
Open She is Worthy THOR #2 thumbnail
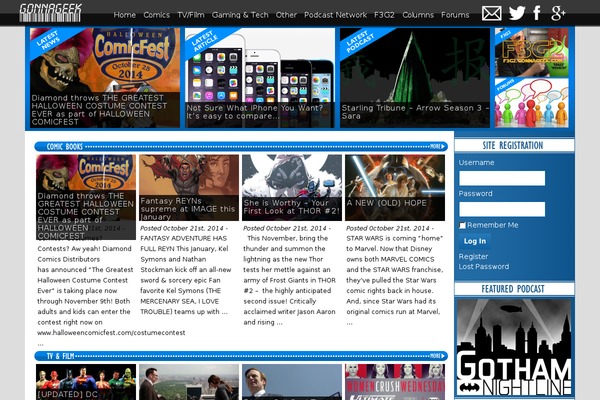coord(292,188)
